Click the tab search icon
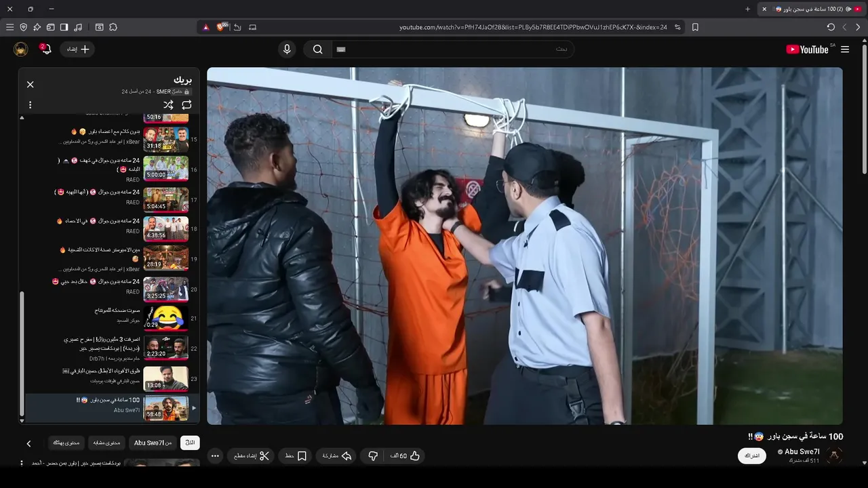This screenshot has width=868, height=488. [x=100, y=27]
